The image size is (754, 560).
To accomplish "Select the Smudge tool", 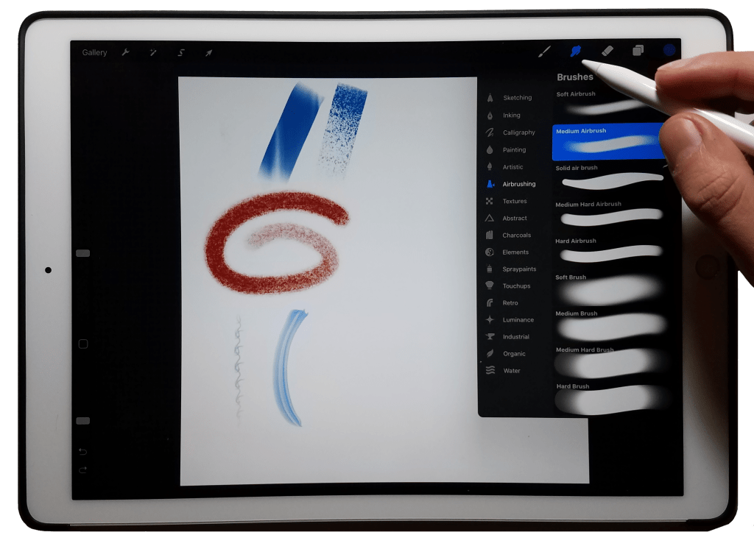I will pos(575,51).
